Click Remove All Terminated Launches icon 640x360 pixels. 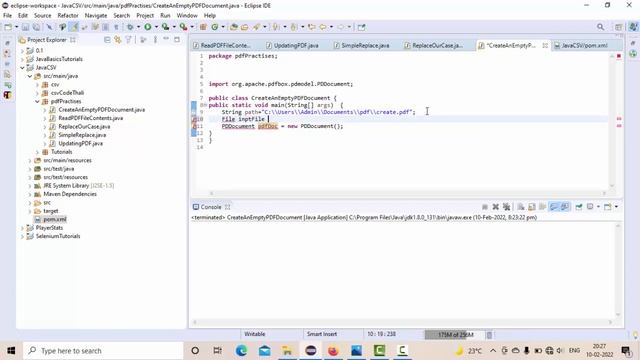(x=507, y=207)
